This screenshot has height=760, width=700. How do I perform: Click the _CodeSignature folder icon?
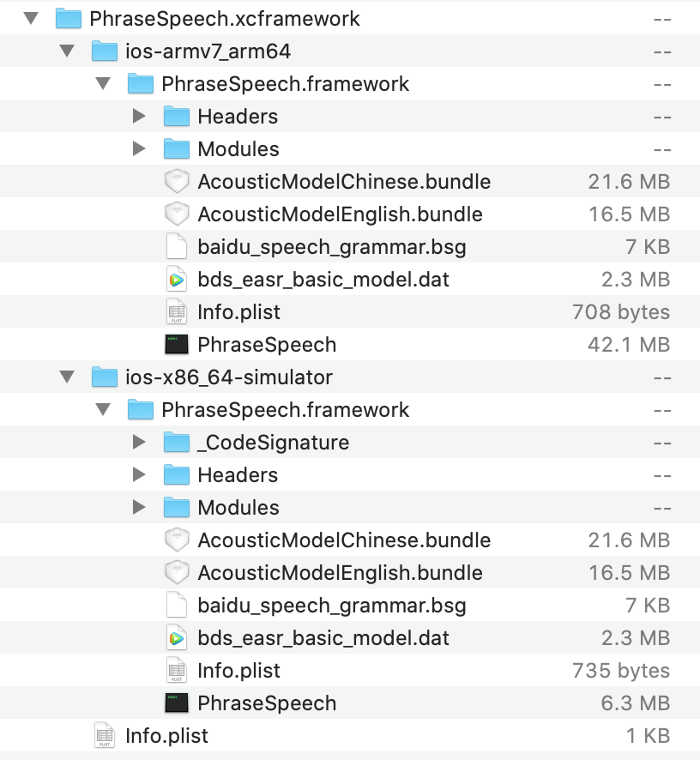(x=176, y=443)
